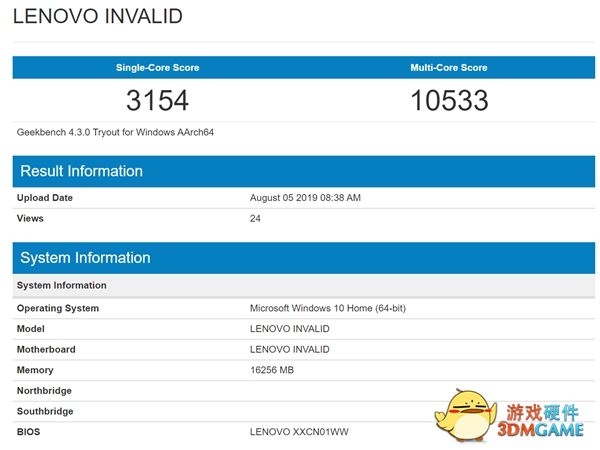Select the Views label
This screenshot has height=450, width=600.
(x=30, y=218)
